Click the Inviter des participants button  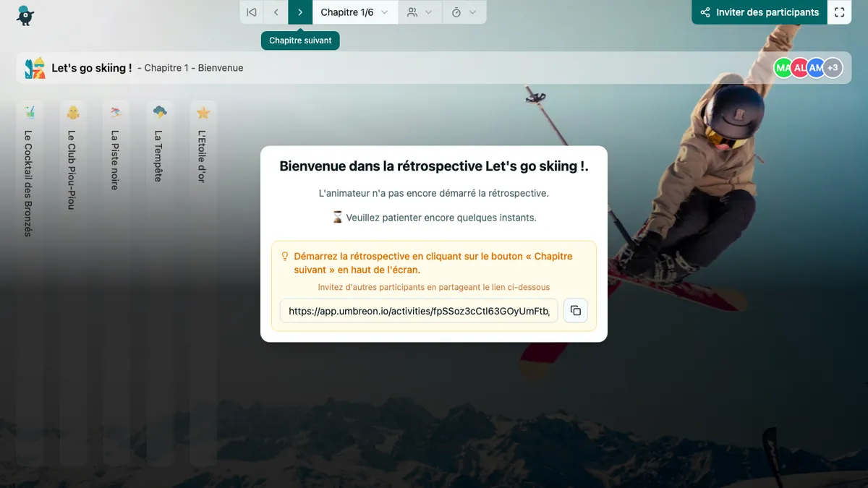[x=759, y=12]
